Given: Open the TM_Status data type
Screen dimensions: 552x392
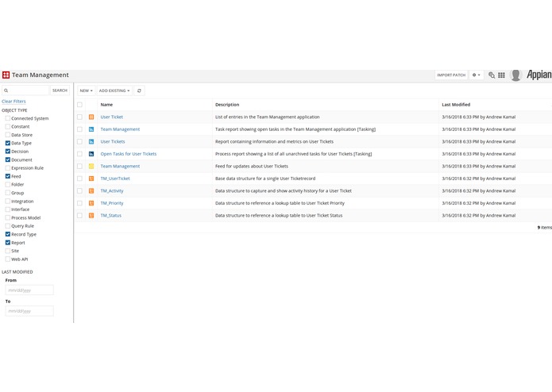Looking at the screenshot, I should 111,216.
